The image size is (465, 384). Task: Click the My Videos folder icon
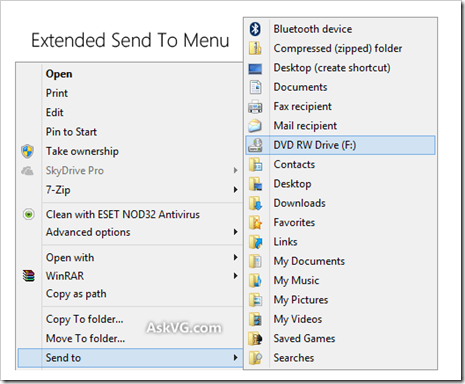[256, 319]
